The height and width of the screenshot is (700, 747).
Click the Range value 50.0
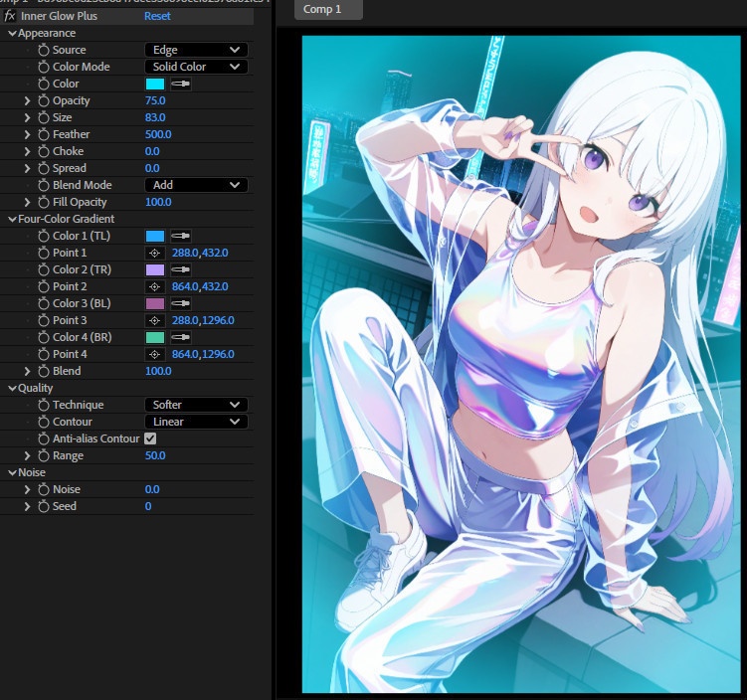point(155,455)
